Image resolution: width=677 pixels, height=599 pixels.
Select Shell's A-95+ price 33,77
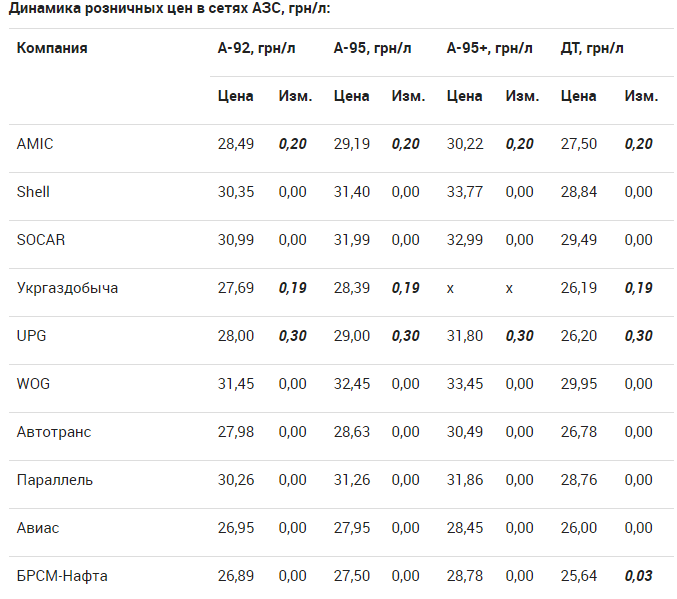pos(465,192)
